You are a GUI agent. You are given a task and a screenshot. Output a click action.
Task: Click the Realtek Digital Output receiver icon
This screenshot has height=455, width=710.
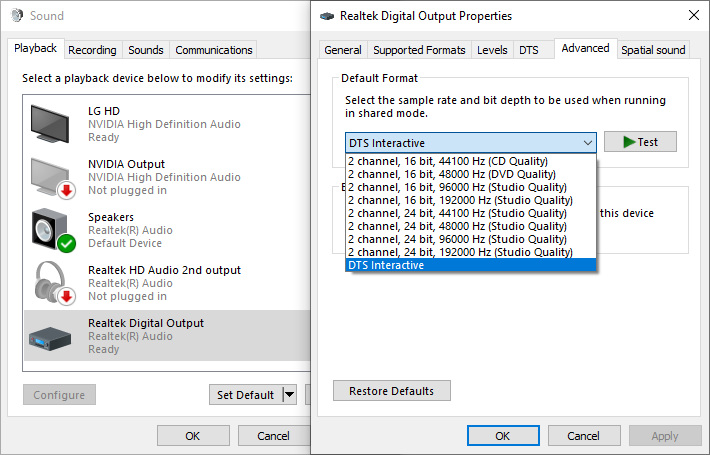click(50, 339)
